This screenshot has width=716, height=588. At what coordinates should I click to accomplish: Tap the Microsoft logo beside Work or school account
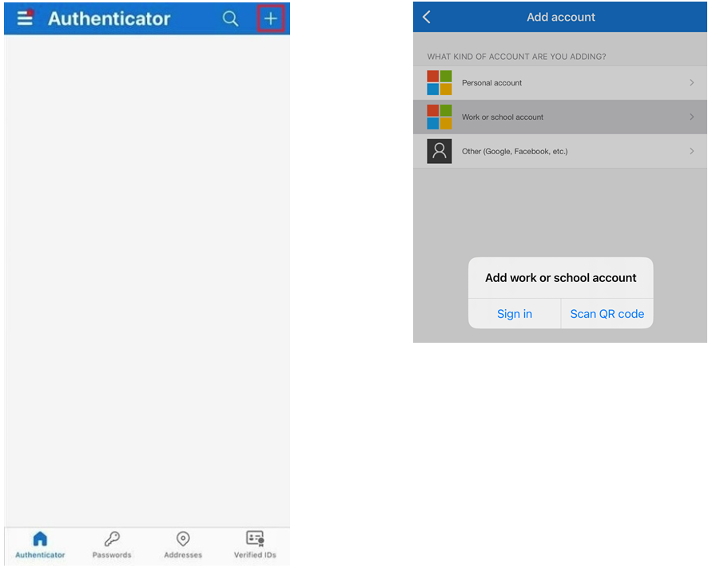click(439, 117)
